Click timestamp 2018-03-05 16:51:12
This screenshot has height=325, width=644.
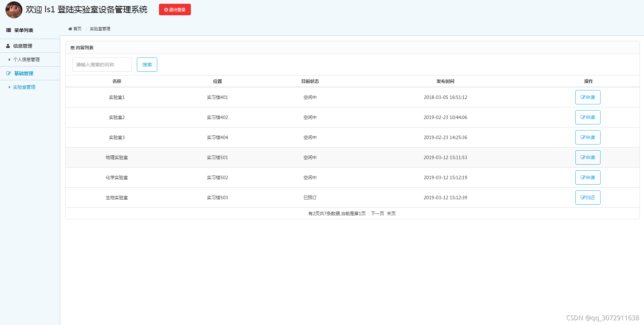pos(445,97)
